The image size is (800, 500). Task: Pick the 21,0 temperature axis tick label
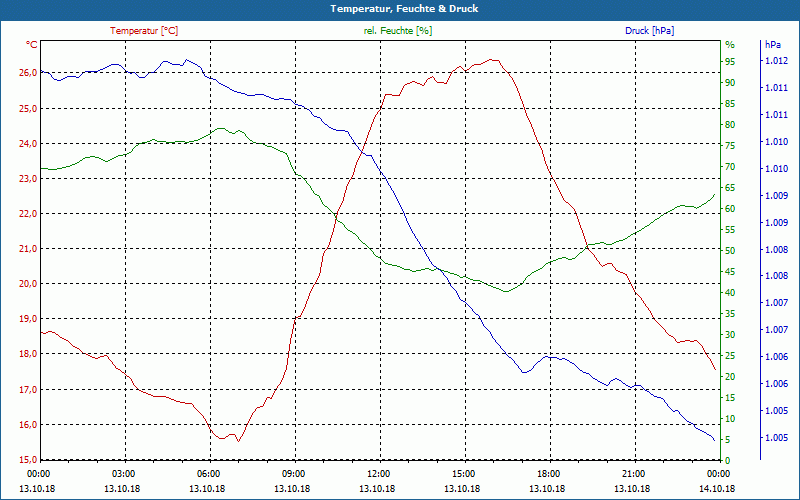coord(28,248)
